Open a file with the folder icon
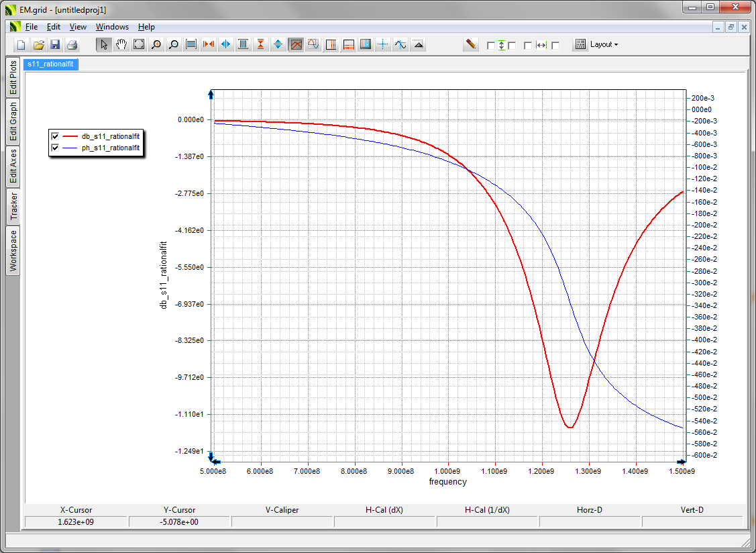Viewport: 756px width, 553px height. (38, 45)
